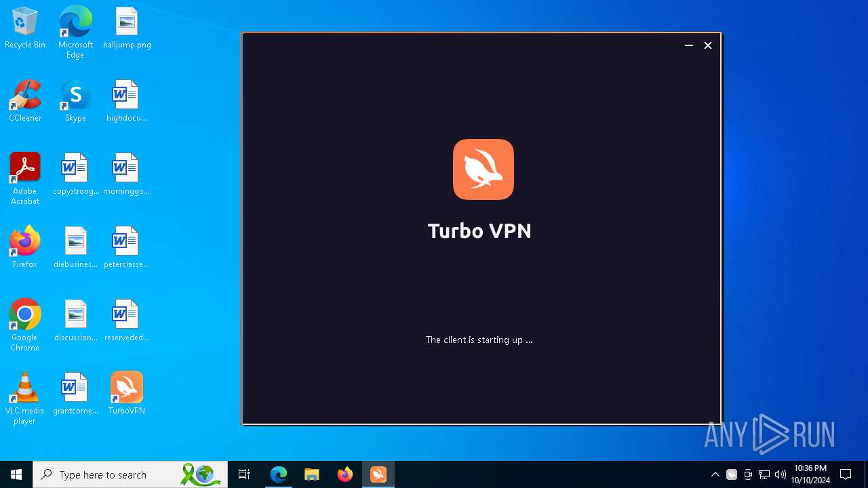Viewport: 868px width, 488px height.
Task: Open the network status tray icon
Action: coord(764,474)
